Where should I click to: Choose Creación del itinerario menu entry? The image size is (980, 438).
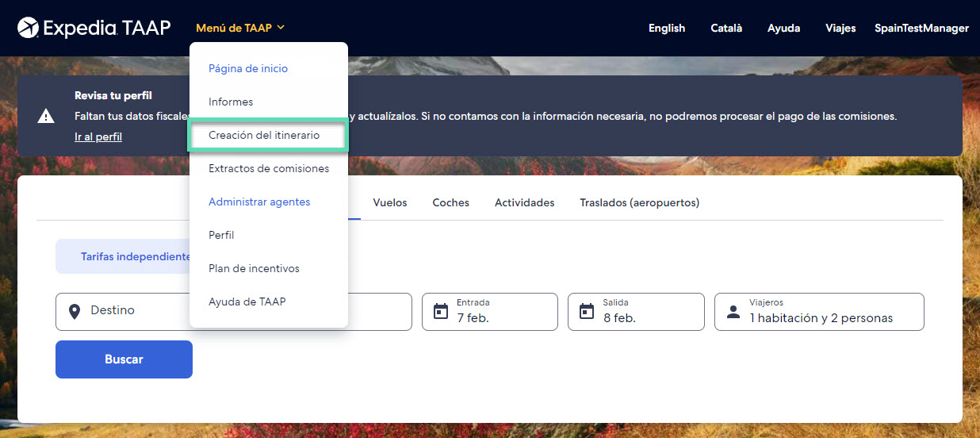[264, 135]
